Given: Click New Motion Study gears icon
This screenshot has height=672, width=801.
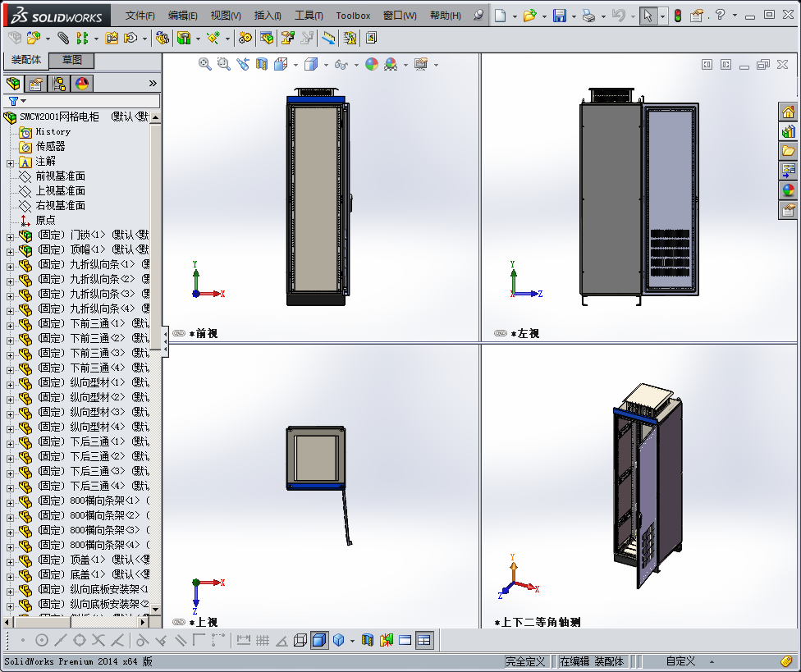Looking at the screenshot, I should pos(245,38).
